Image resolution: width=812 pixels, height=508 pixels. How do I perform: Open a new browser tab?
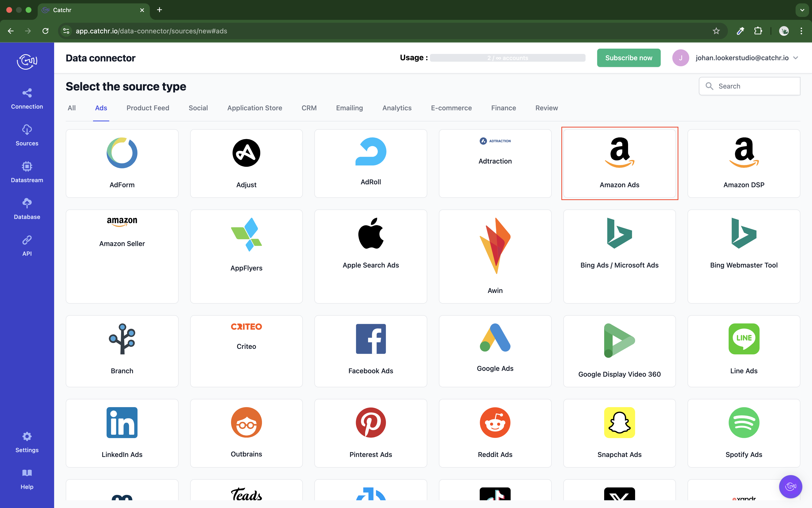click(159, 10)
